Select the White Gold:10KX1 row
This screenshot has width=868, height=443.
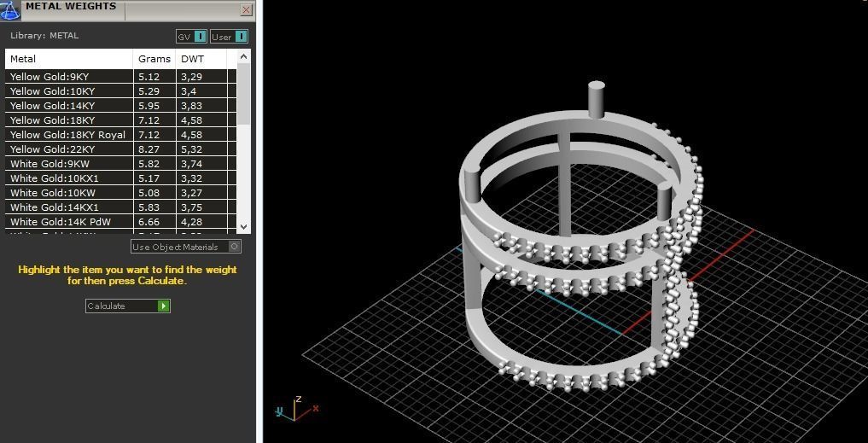tap(120, 178)
